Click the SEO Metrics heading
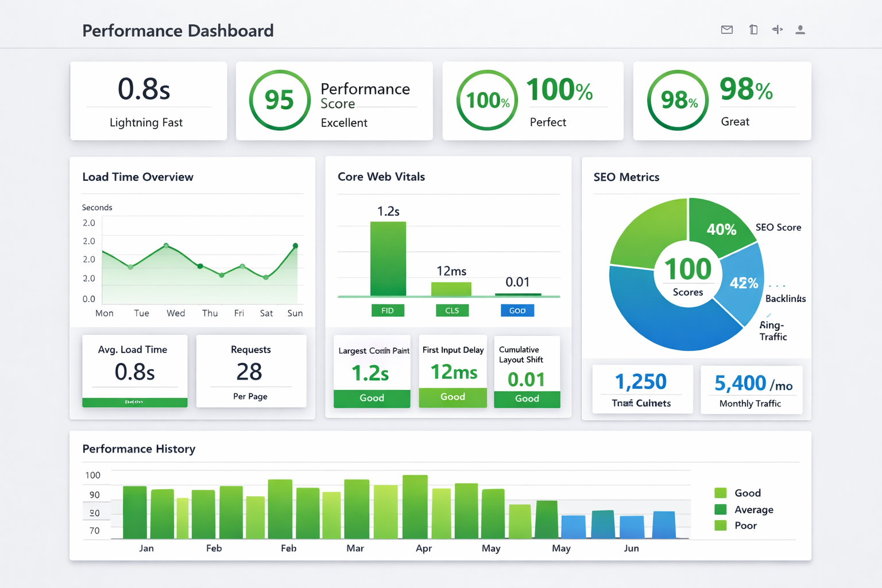This screenshot has height=588, width=882. click(626, 177)
